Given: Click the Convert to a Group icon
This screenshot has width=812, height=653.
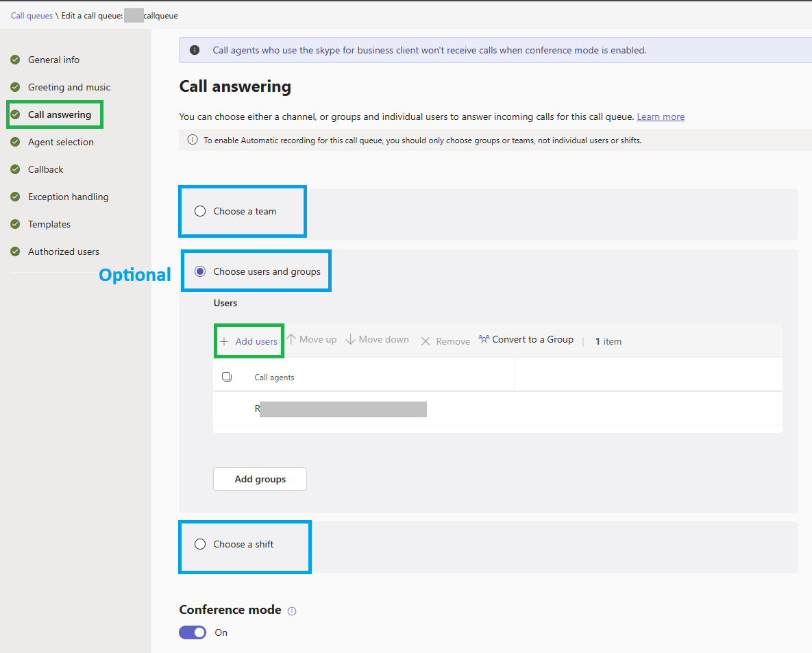Looking at the screenshot, I should (x=484, y=339).
